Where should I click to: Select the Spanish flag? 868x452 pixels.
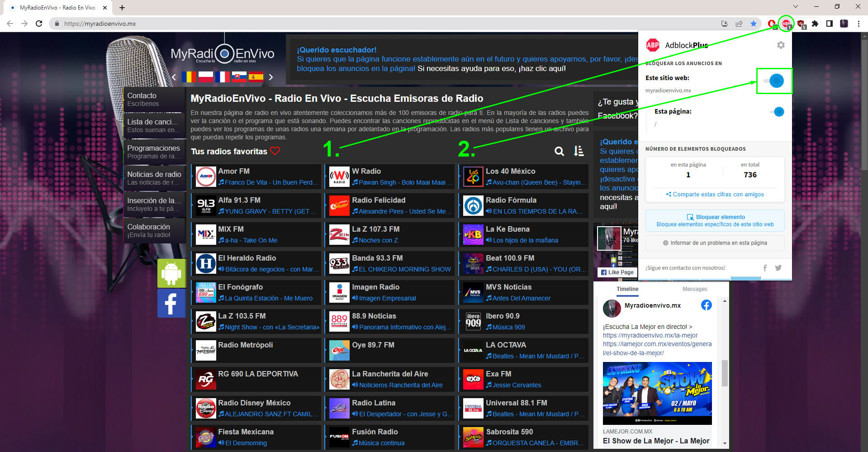tap(256, 77)
